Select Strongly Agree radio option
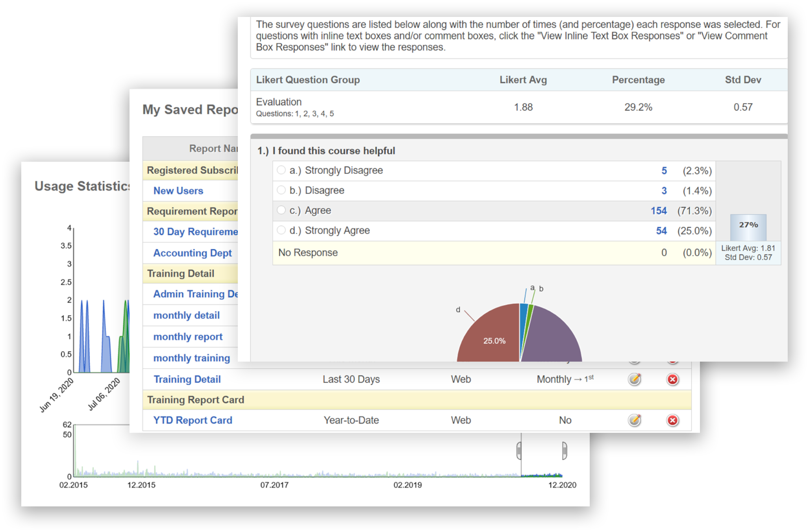This screenshot has width=809, height=532. [x=281, y=230]
